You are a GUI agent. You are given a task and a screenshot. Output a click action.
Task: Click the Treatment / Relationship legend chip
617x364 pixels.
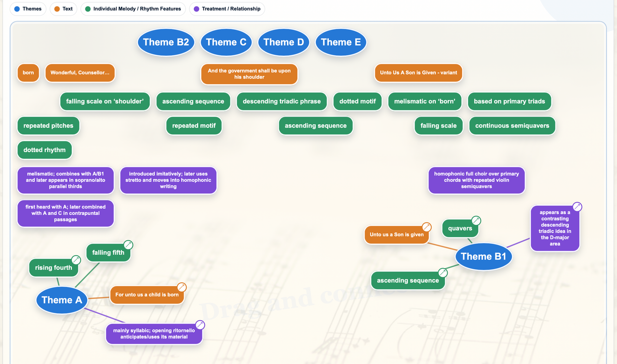[x=227, y=9]
